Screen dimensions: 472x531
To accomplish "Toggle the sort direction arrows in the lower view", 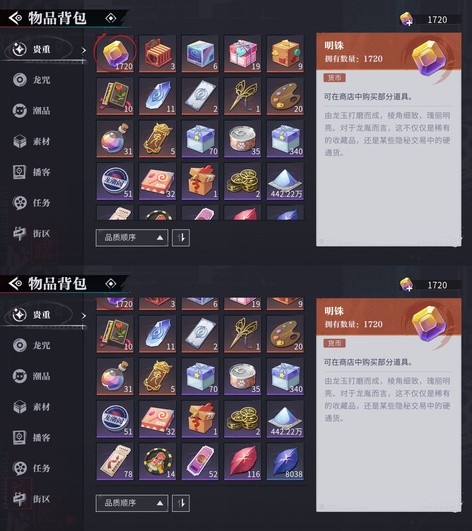I will click(x=181, y=503).
